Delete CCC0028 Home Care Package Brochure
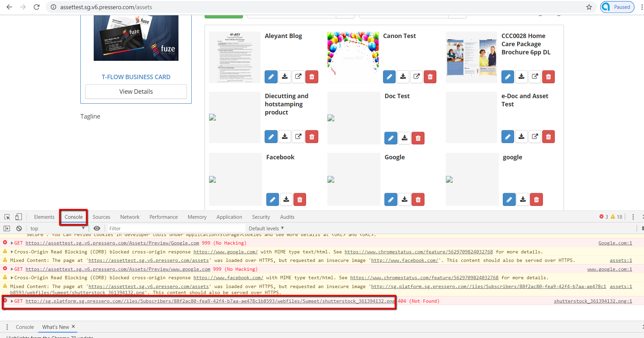This screenshot has height=338, width=644. pos(549,77)
